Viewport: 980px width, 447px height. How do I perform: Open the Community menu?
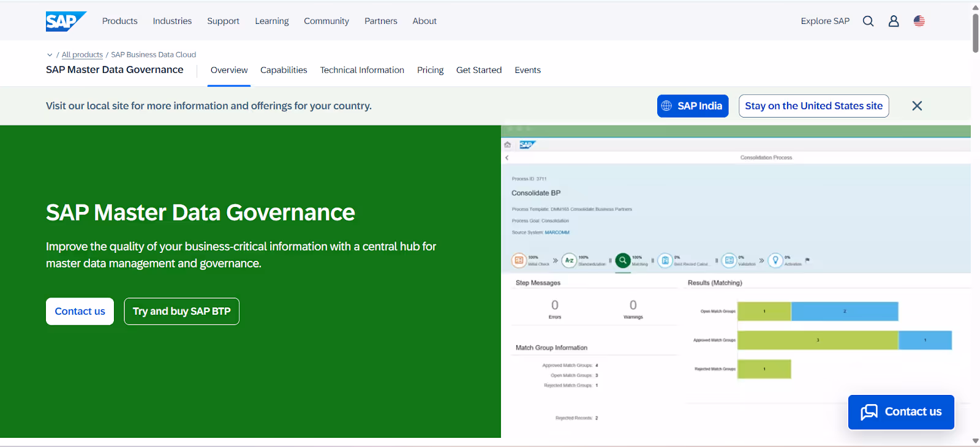pyautogui.click(x=326, y=21)
